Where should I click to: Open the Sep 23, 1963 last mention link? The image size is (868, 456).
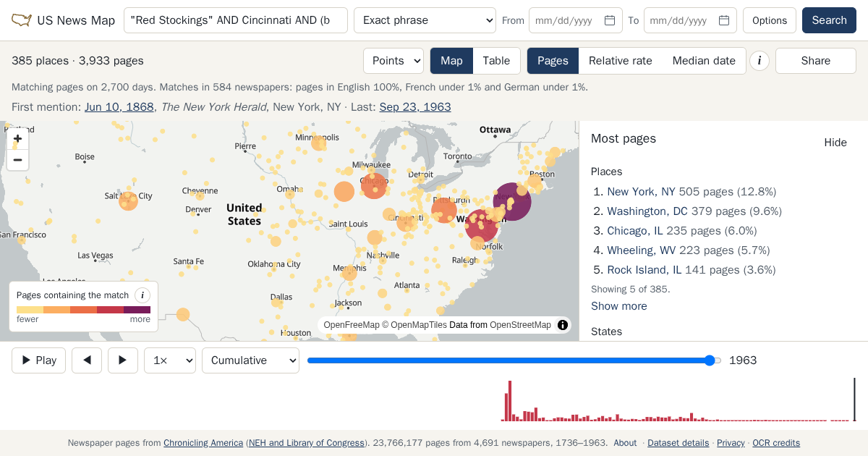pyautogui.click(x=415, y=107)
